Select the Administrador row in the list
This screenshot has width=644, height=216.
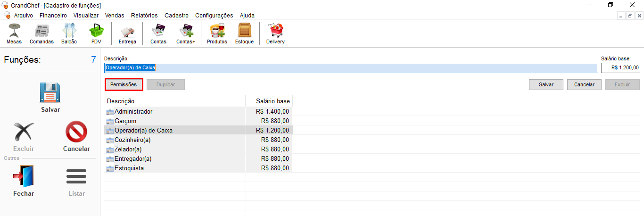tap(133, 112)
